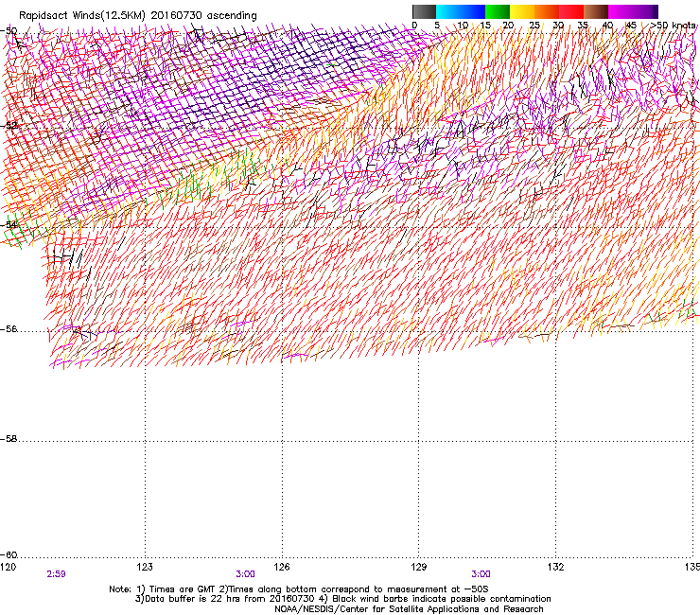Click the blue segment of the wind speed color bar
The height and width of the screenshot is (615, 700).
coord(473,11)
